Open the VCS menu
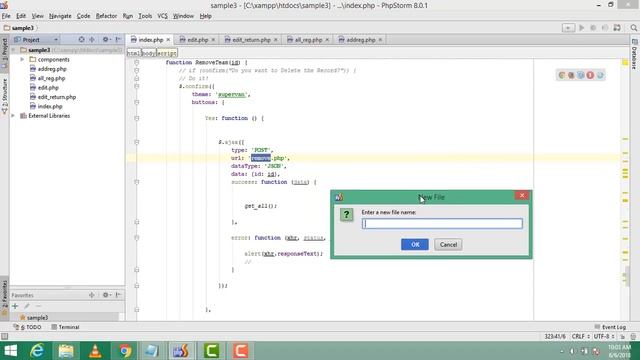This screenshot has height=360, width=640. point(162,16)
